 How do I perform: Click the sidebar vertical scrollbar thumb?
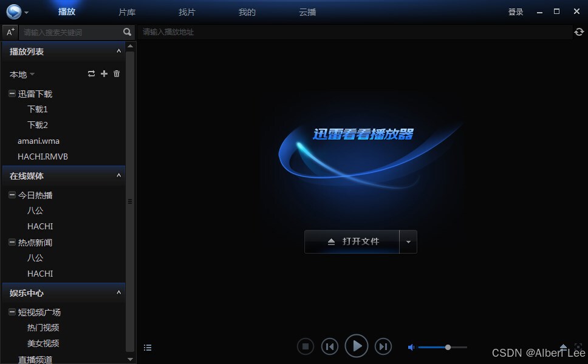[130, 202]
